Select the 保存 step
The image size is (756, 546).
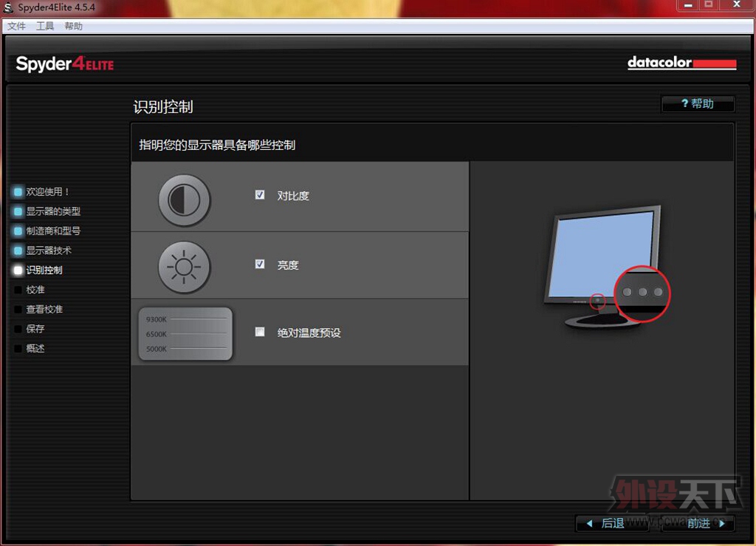click(35, 329)
